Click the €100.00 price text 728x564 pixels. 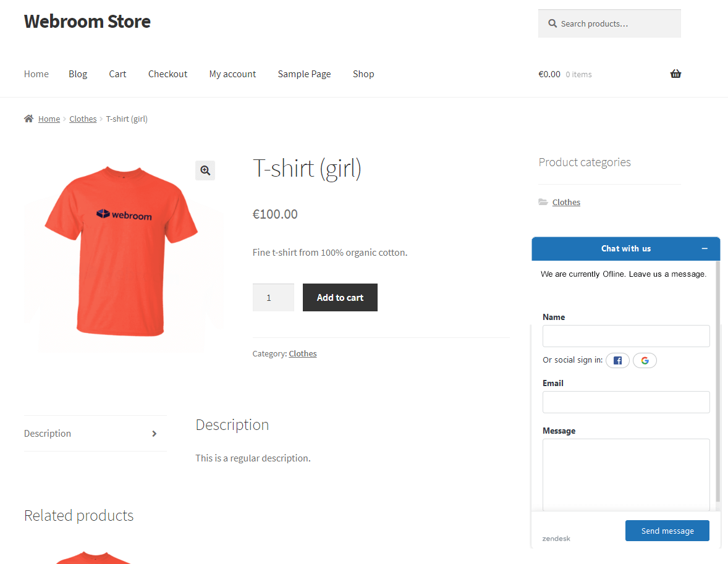pyautogui.click(x=275, y=214)
